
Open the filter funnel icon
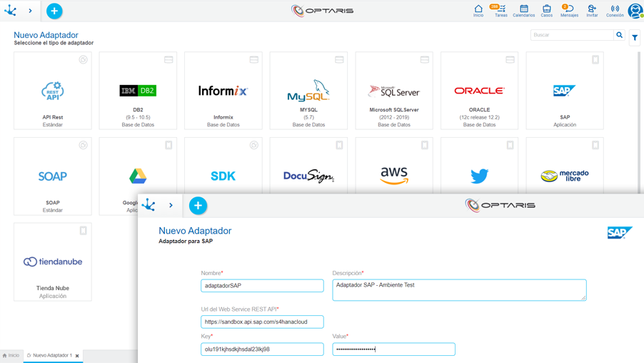coord(635,38)
